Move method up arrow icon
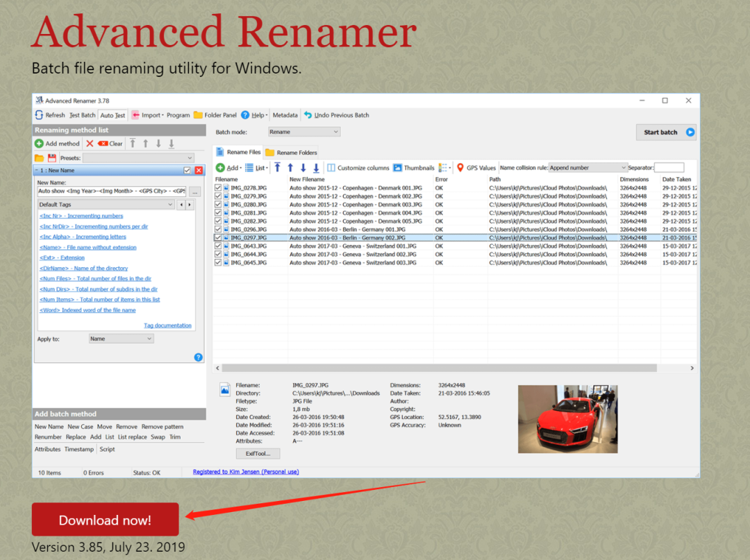 tap(145, 144)
